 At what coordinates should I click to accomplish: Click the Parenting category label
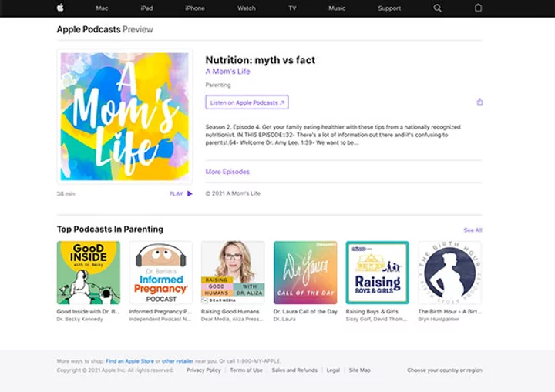[x=218, y=85]
